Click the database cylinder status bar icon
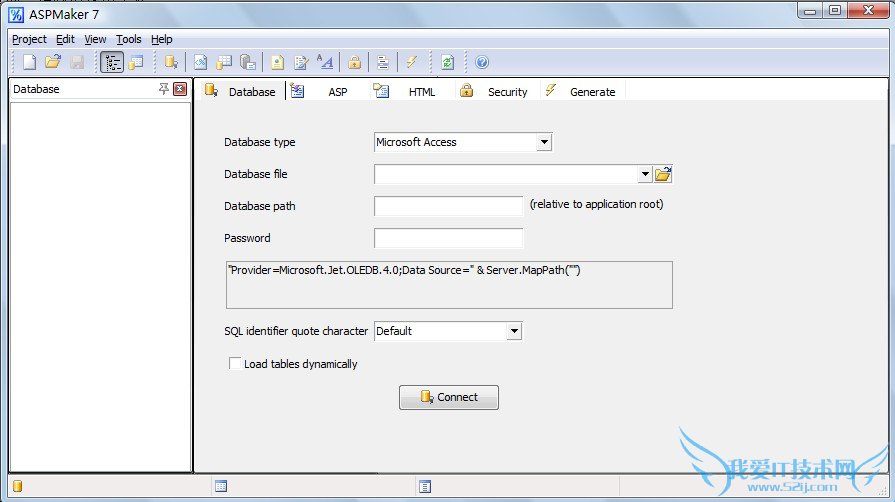Viewport: 895px width, 502px height. click(18, 486)
